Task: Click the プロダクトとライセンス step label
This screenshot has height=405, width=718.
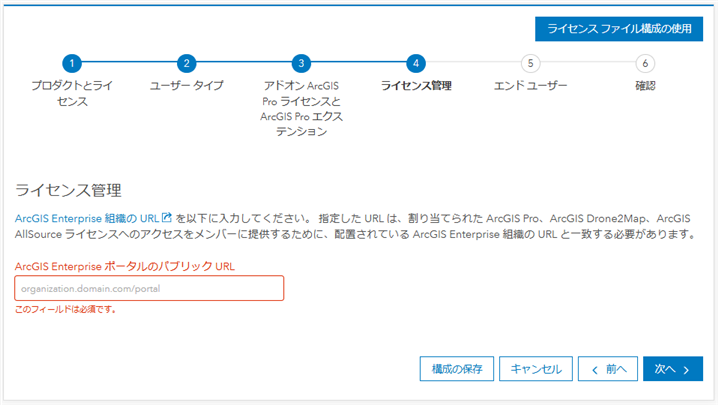Action: click(x=72, y=93)
